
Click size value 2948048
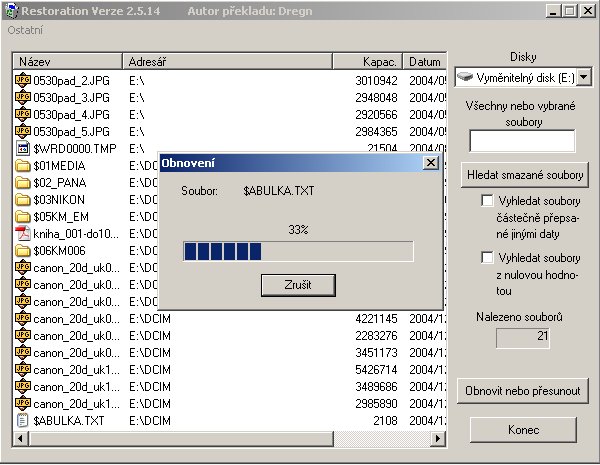[376, 98]
